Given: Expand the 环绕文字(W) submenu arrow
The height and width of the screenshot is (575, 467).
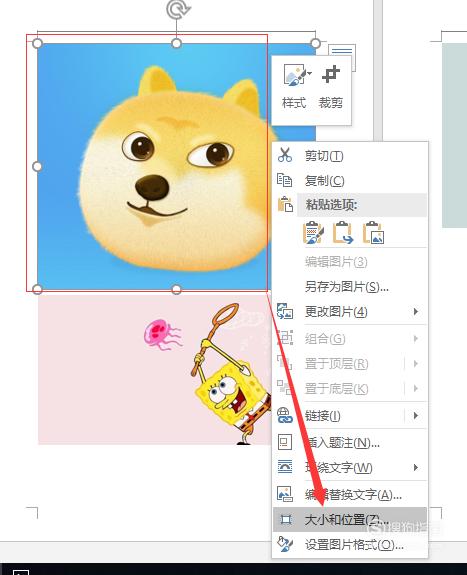Looking at the screenshot, I should [416, 468].
